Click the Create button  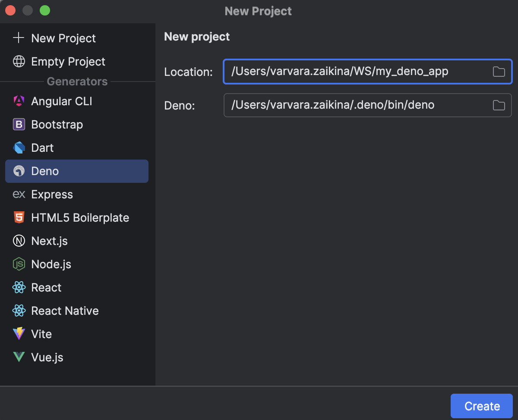click(481, 406)
